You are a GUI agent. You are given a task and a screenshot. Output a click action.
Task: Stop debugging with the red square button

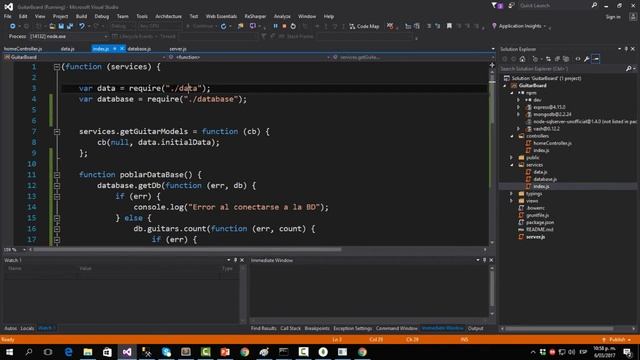coord(284,26)
